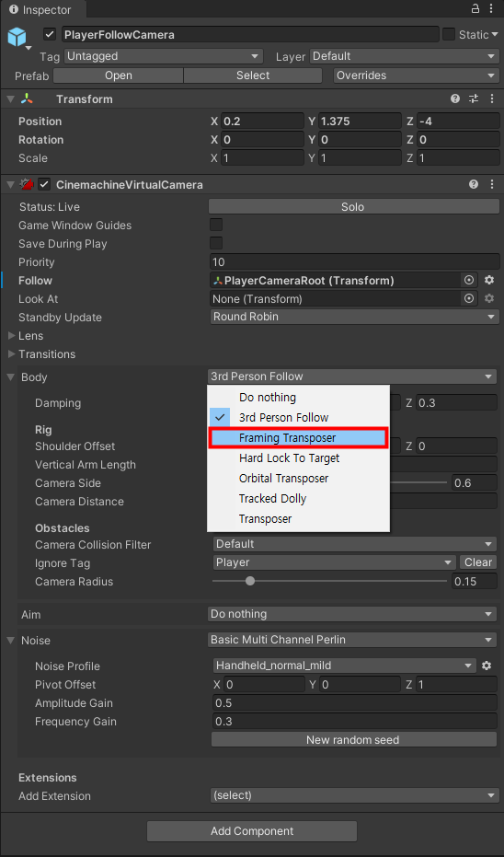
Task: Open the Camera Collision Filter dropdown
Action: coord(354,544)
